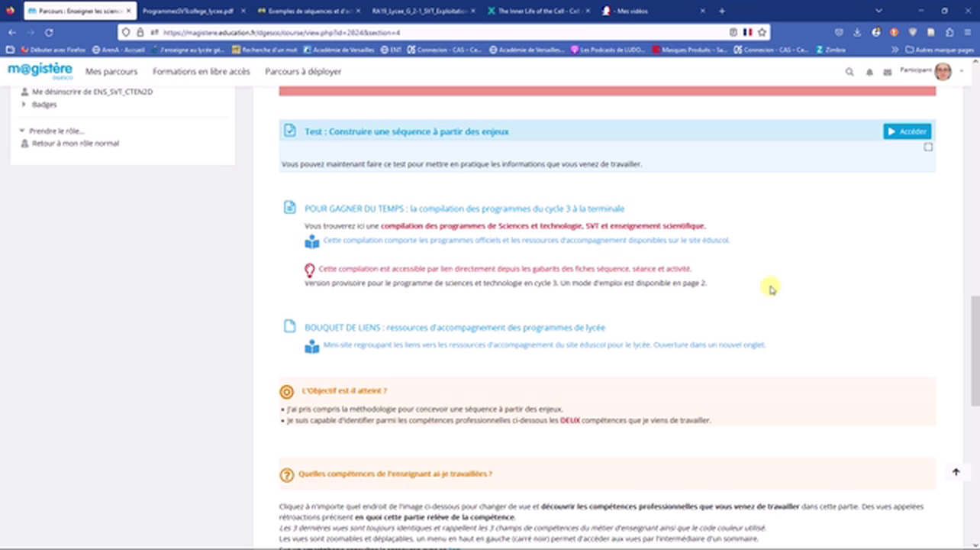Click the notifications bell icon
This screenshot has width=980, height=550.
(x=869, y=71)
